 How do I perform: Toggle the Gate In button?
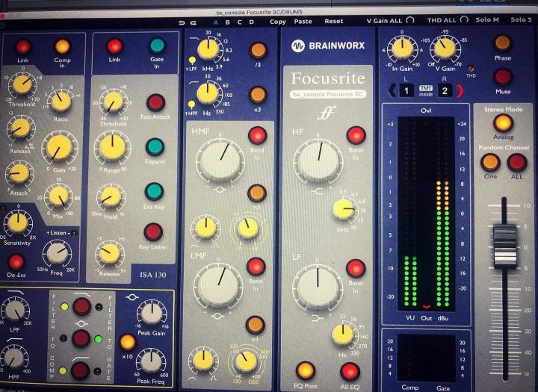pyautogui.click(x=157, y=46)
